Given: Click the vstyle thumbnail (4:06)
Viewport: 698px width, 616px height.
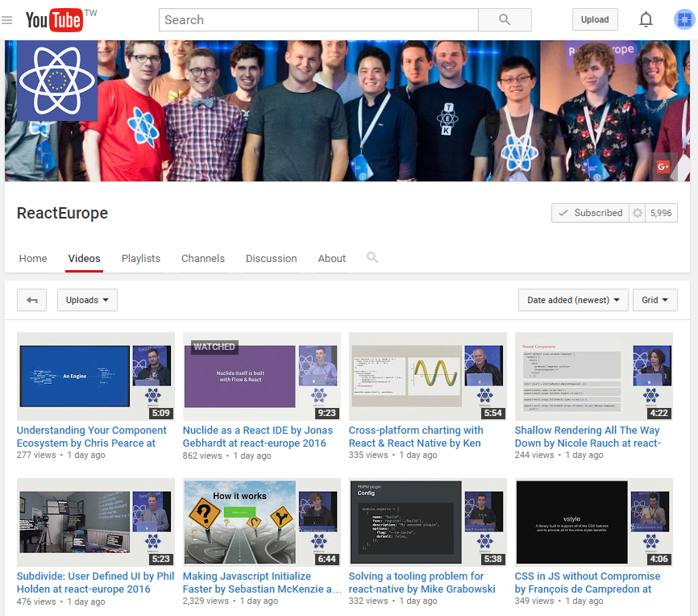Looking at the screenshot, I should pos(594,522).
